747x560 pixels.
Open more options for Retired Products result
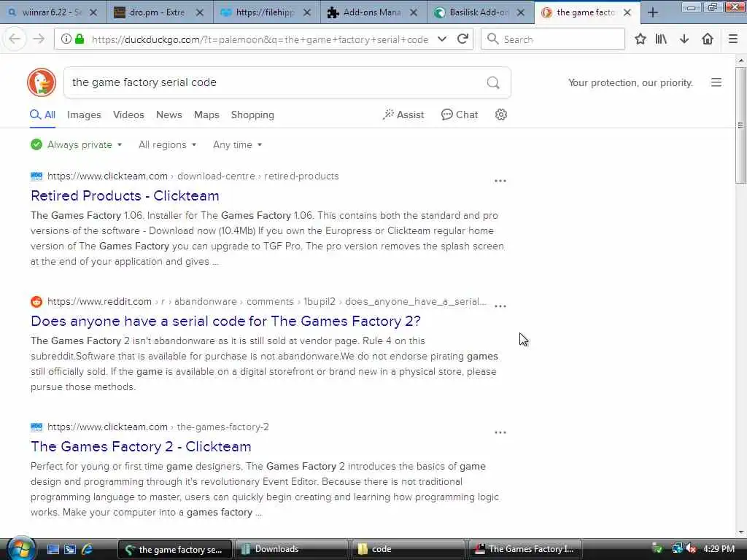pos(500,181)
